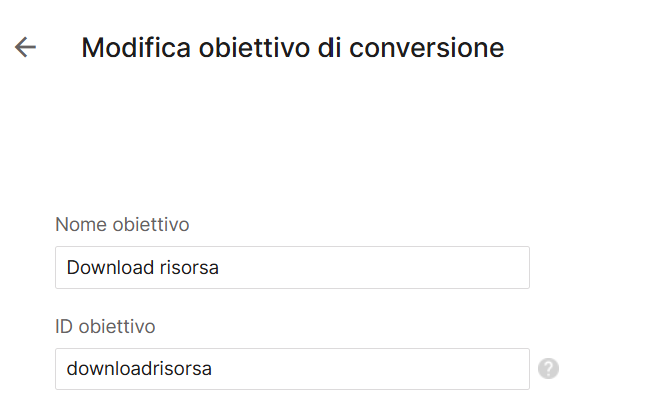Place cursor on 'Download risorsa' text

click(143, 268)
